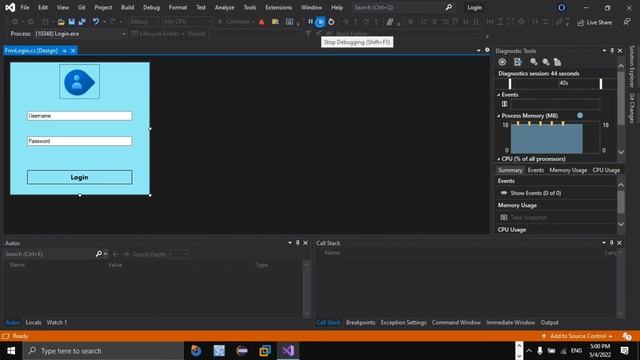Click the Login button on designer form
640x360 pixels.
click(80, 177)
